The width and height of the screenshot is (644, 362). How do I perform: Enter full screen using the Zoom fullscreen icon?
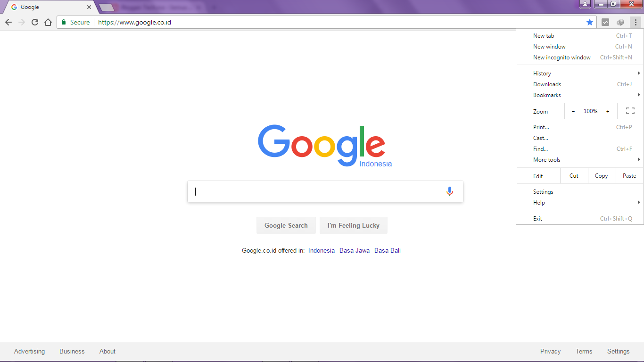(630, 111)
